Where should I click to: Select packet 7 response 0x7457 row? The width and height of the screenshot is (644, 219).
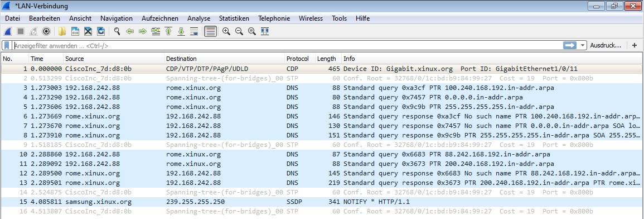(x=322, y=126)
